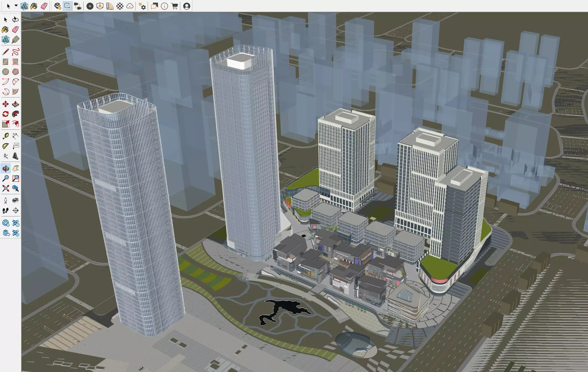Screen dimensions: 588x372
Task: Select the Follow Me tool
Action: [x=15, y=114]
